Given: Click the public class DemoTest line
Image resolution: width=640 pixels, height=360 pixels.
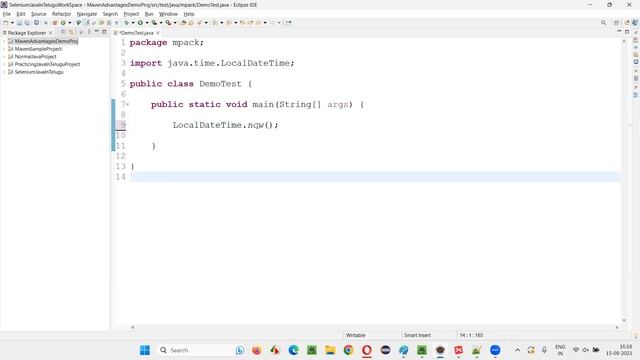Looking at the screenshot, I should [191, 84].
